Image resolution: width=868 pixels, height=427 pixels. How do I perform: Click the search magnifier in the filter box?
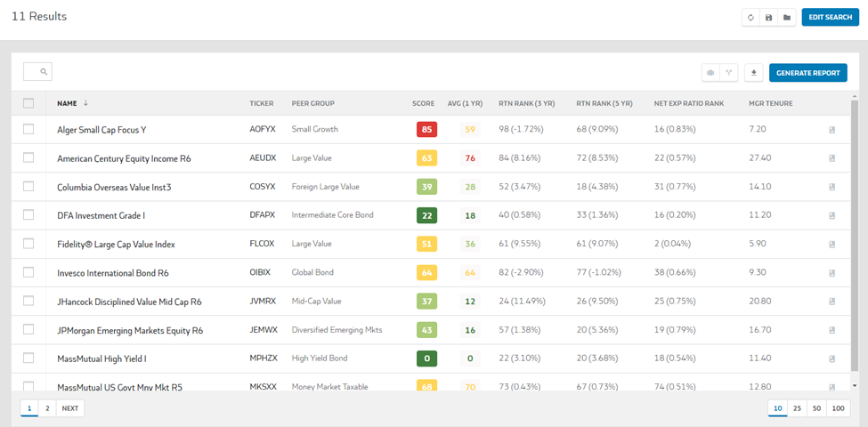click(x=44, y=72)
